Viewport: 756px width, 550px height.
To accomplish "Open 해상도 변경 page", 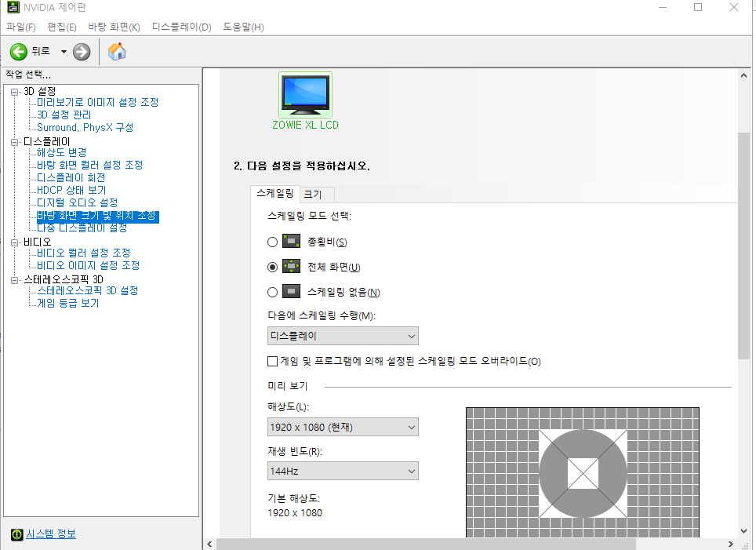I will 61,152.
